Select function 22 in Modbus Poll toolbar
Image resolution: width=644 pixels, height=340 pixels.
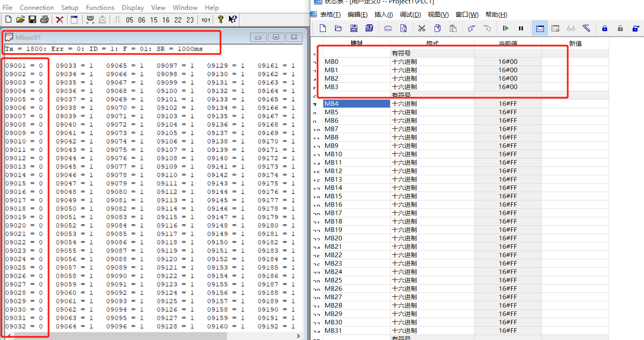[x=178, y=20]
